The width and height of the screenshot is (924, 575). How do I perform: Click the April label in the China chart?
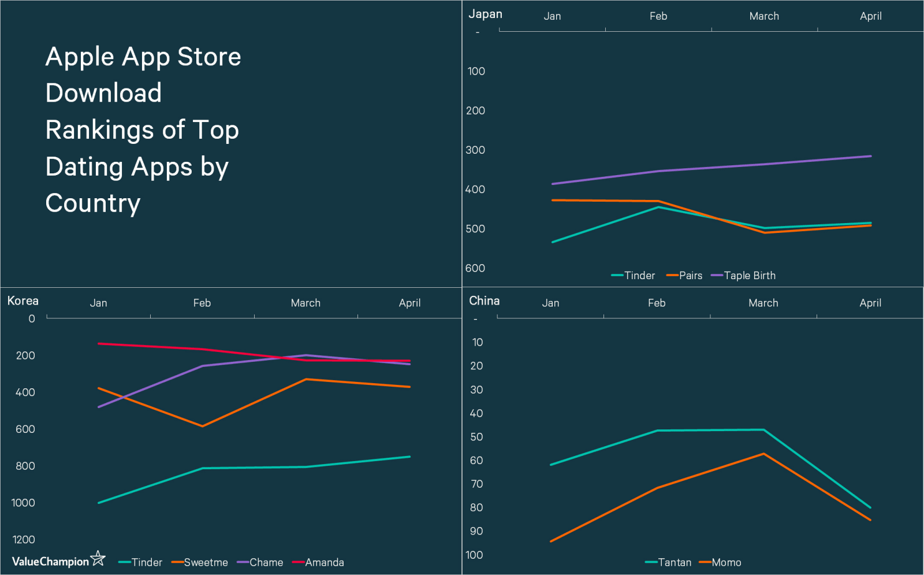coord(870,303)
